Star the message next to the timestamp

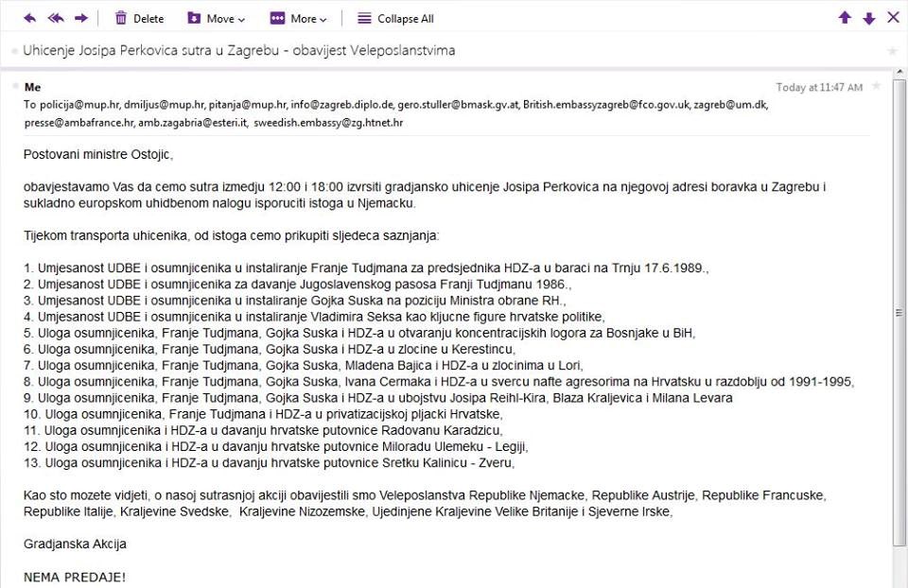(x=876, y=86)
